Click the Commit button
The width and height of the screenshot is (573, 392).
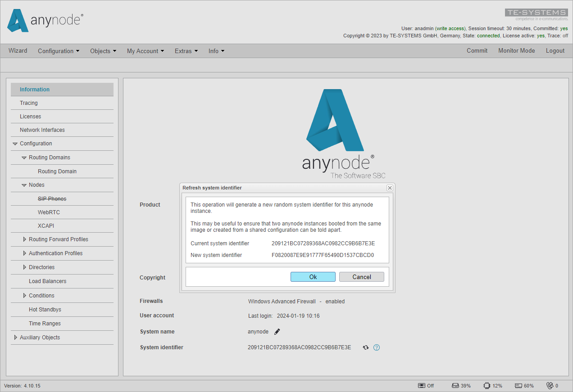coord(477,51)
